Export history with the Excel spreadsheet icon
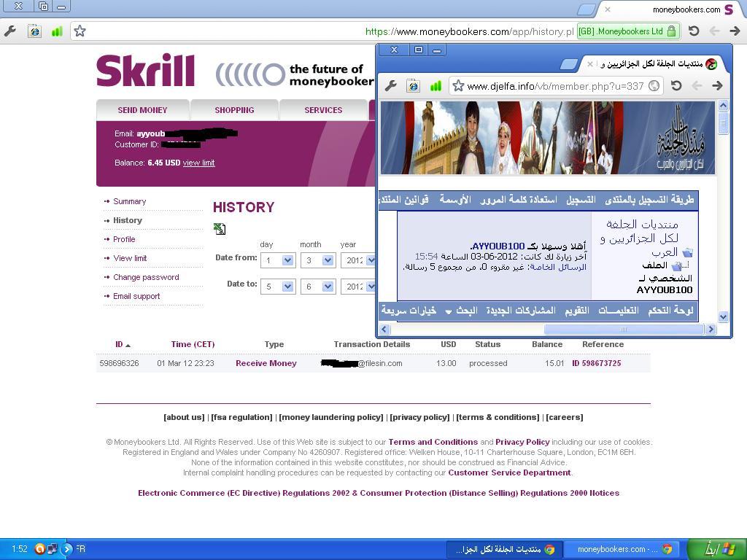The width and height of the screenshot is (747, 560). (220, 229)
